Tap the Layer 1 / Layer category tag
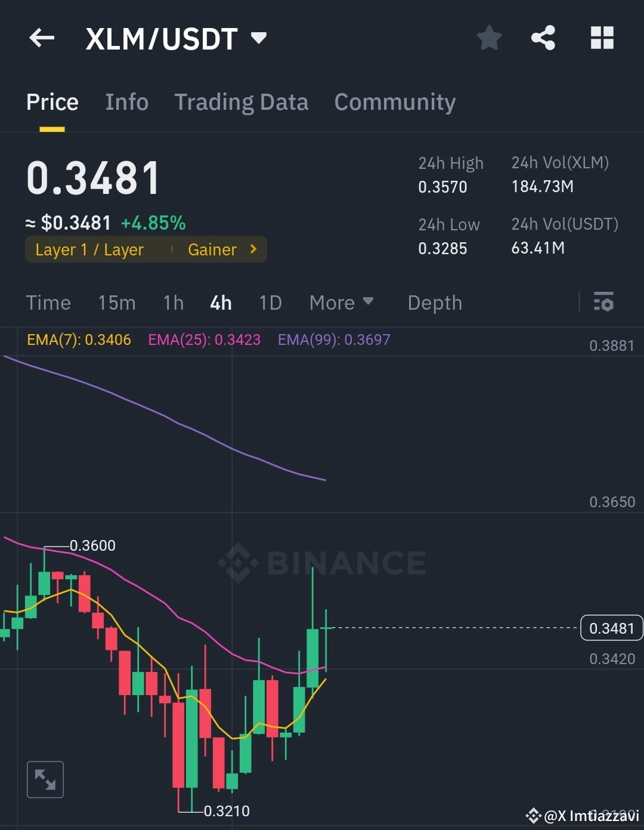644x830 pixels. pyautogui.click(x=89, y=249)
